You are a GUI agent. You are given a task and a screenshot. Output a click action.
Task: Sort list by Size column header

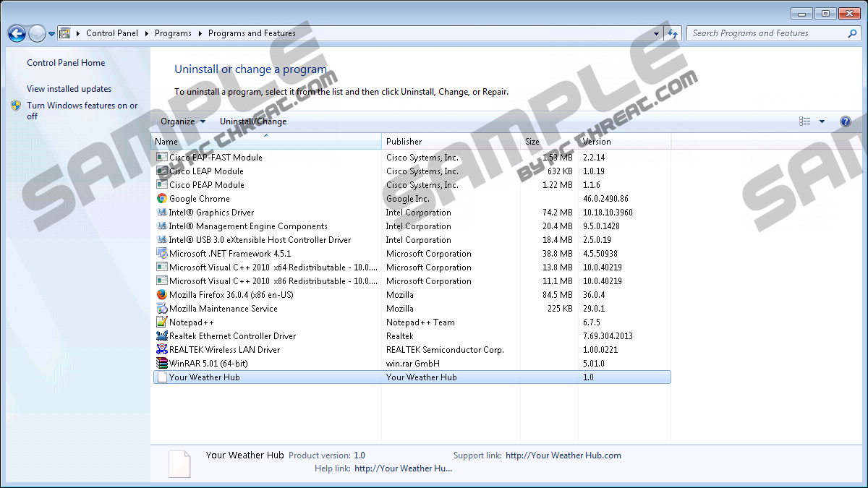click(x=548, y=142)
